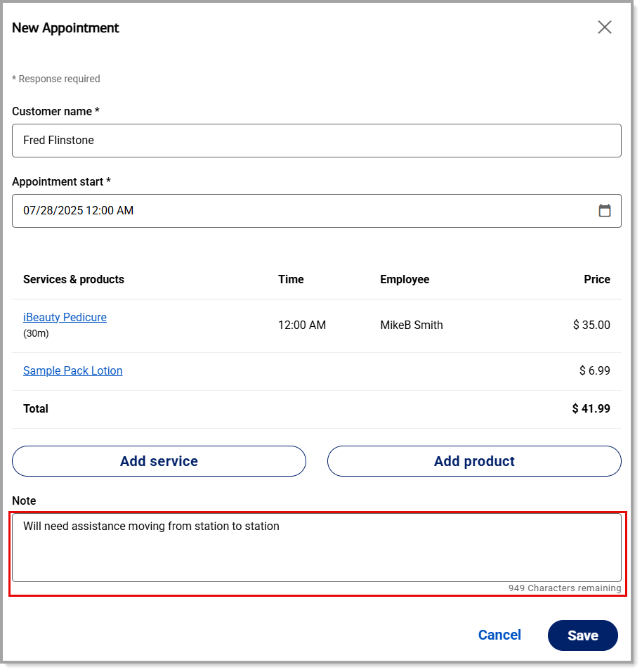642x672 pixels.
Task: Close the New Appointment dialog
Action: pyautogui.click(x=604, y=27)
